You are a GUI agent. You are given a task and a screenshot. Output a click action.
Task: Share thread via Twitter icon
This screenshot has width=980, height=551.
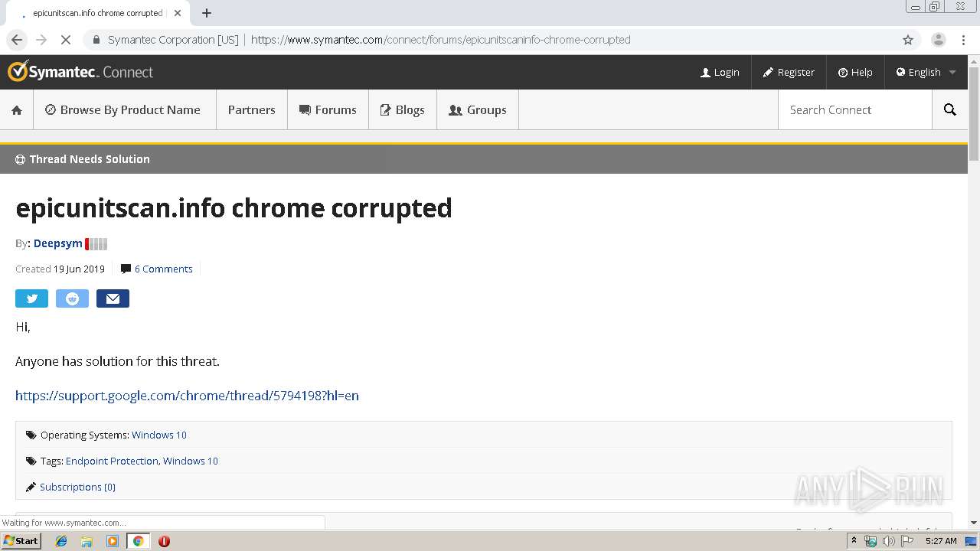(x=31, y=298)
